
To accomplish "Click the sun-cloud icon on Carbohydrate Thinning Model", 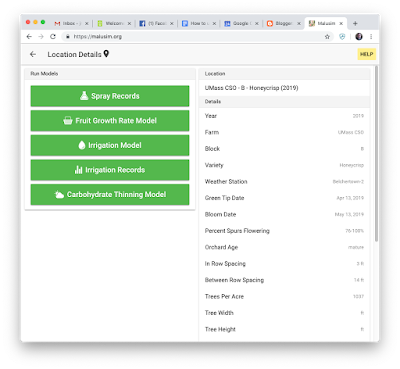I will pyautogui.click(x=59, y=194).
